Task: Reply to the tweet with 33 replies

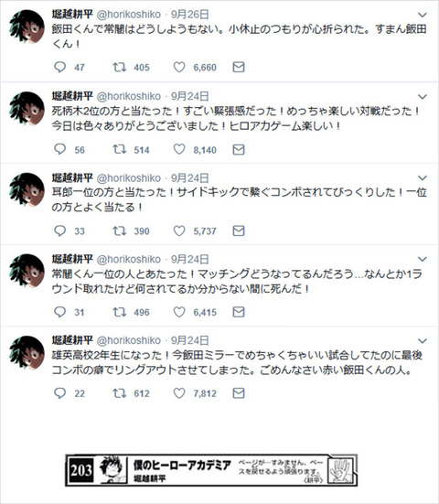Action: (x=59, y=231)
